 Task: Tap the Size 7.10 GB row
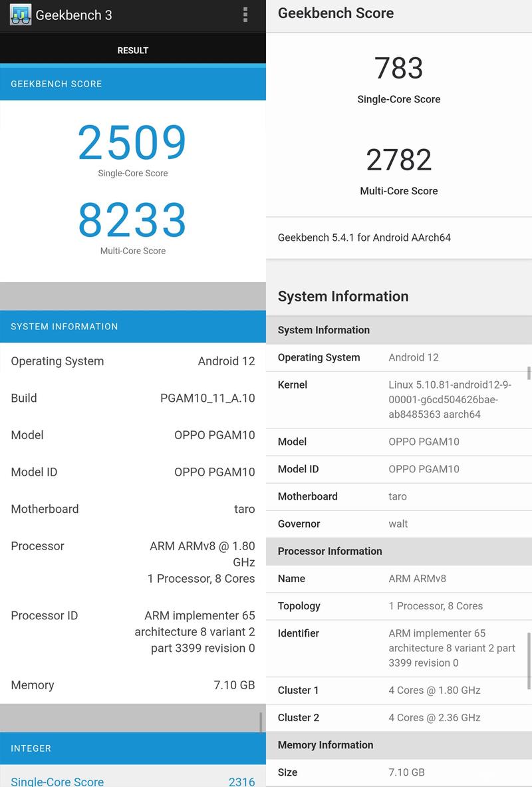[399, 773]
